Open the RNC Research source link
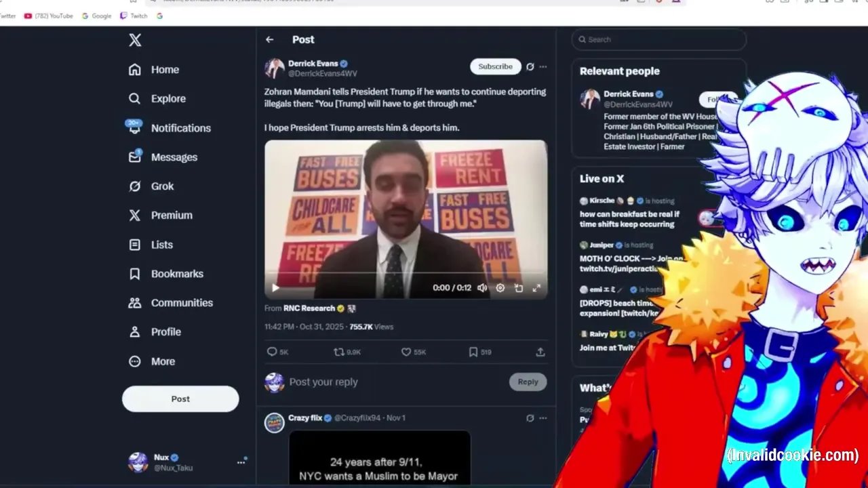The height and width of the screenshot is (488, 868). click(x=309, y=308)
